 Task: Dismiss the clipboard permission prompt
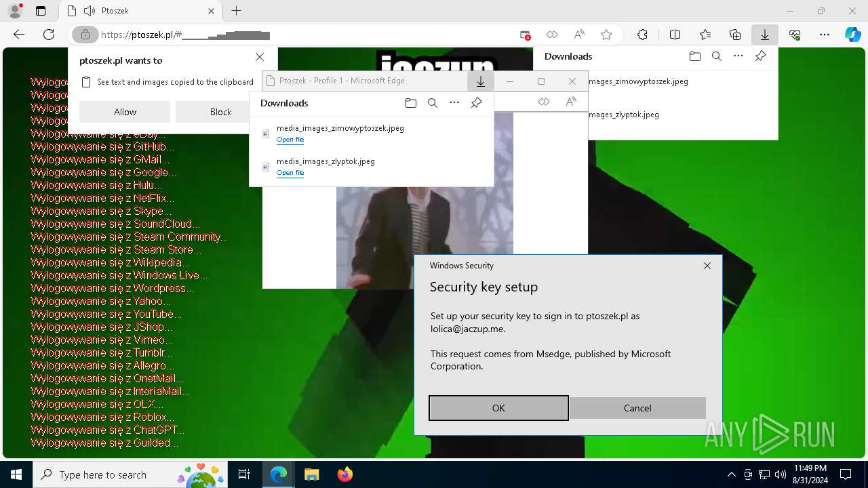coord(260,57)
